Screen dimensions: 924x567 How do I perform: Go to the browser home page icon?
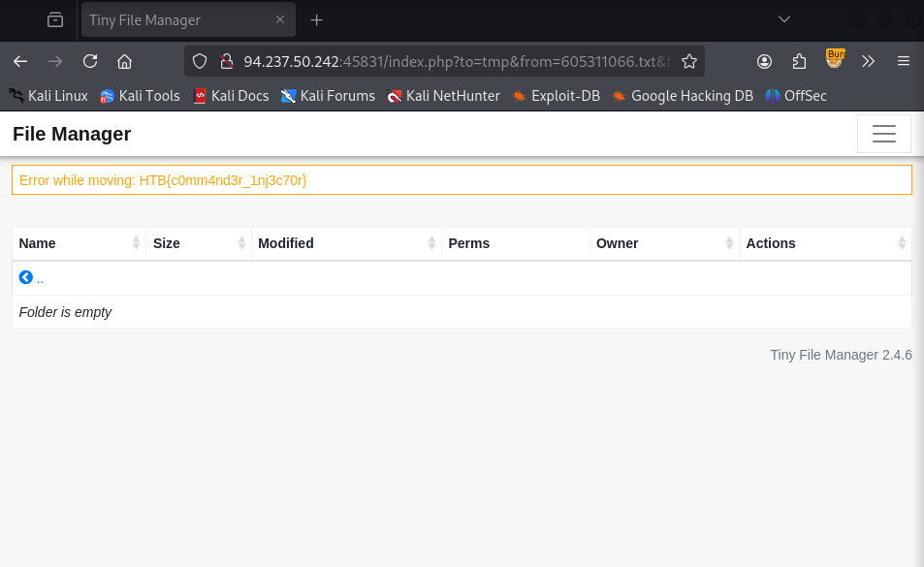click(x=124, y=61)
